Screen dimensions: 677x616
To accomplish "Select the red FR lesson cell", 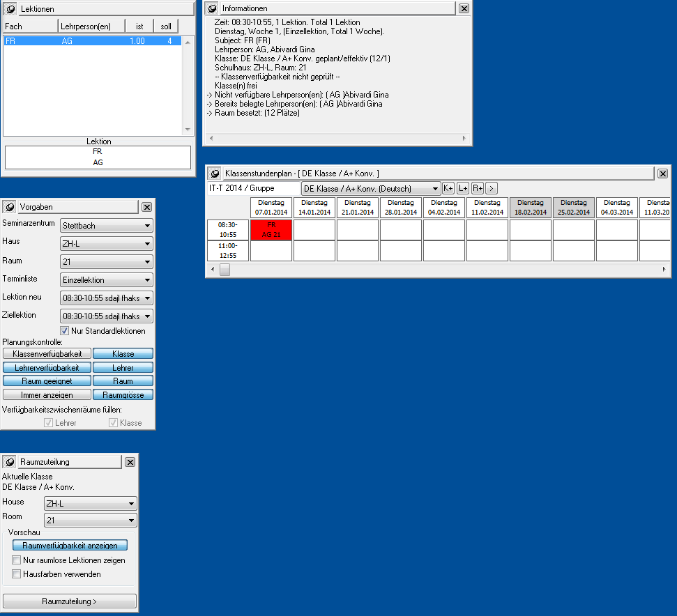I will (x=271, y=230).
